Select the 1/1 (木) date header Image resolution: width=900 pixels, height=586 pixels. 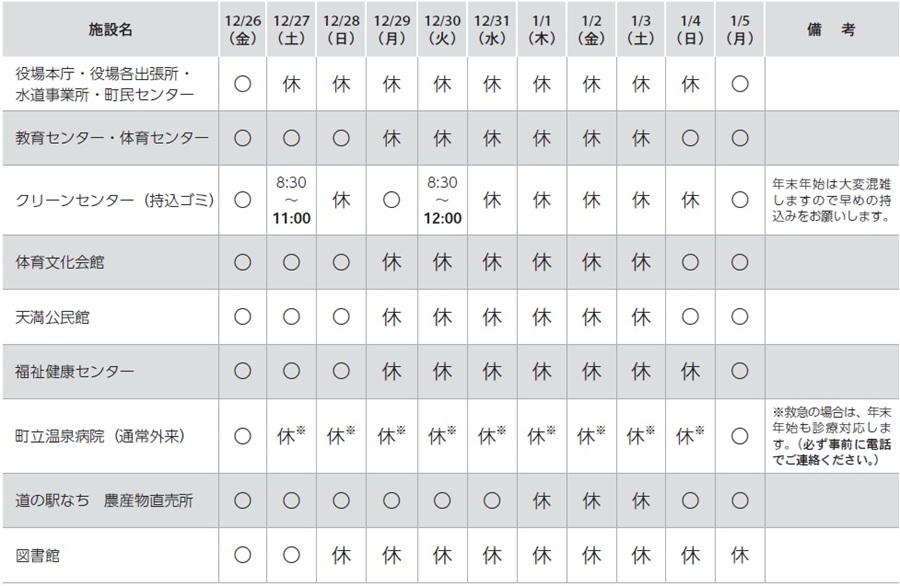(541, 30)
